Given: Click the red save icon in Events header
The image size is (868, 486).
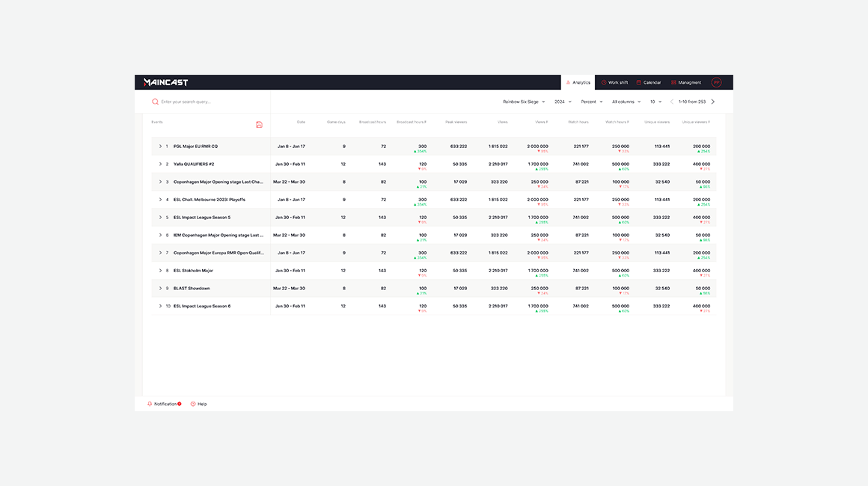Looking at the screenshot, I should click(259, 125).
